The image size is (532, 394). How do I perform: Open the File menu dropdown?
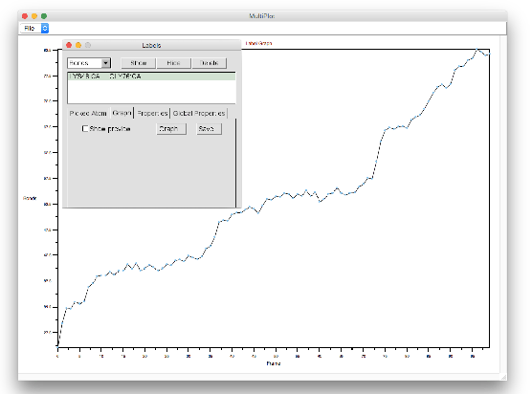tap(34, 28)
